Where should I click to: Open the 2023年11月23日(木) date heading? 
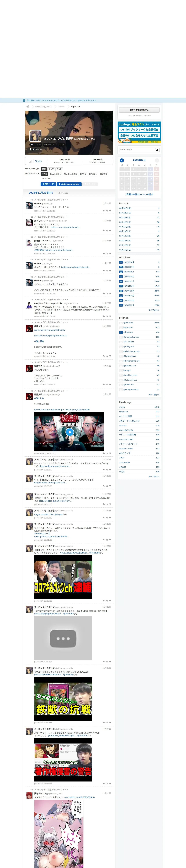[x=41, y=193]
